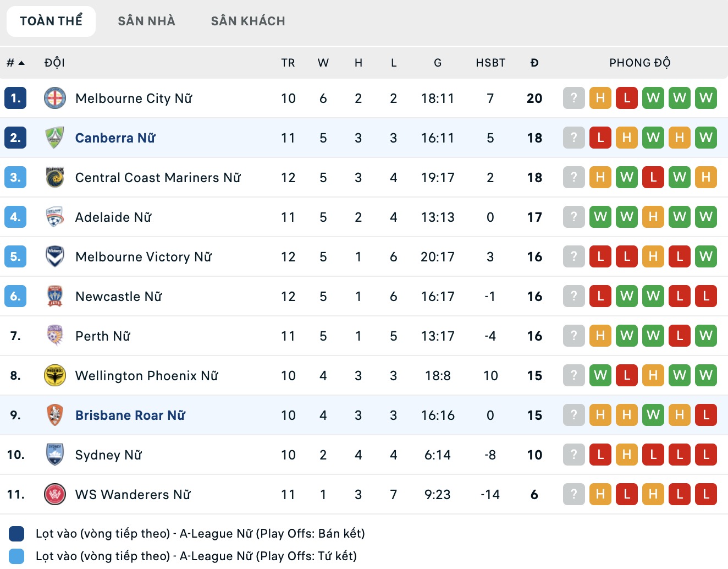Click Canberra Nữ's gray upcoming match badge
This screenshot has height=569, width=728.
click(x=574, y=138)
